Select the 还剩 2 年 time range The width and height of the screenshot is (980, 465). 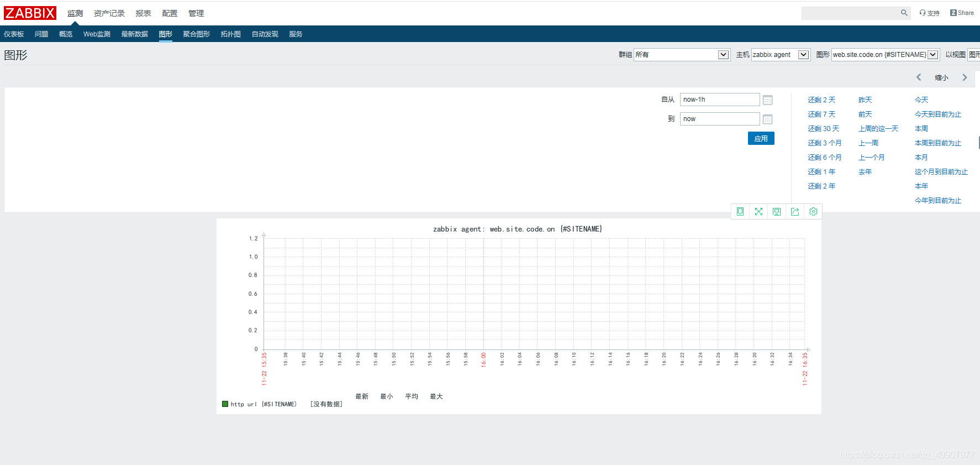coord(821,186)
